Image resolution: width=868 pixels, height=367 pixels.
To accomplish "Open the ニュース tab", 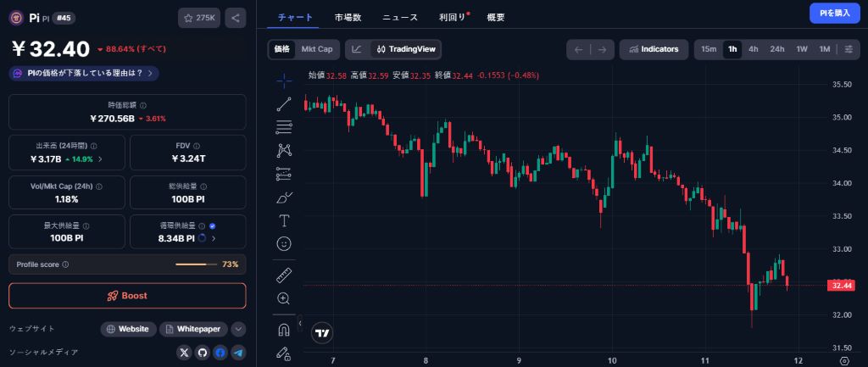I will [400, 18].
